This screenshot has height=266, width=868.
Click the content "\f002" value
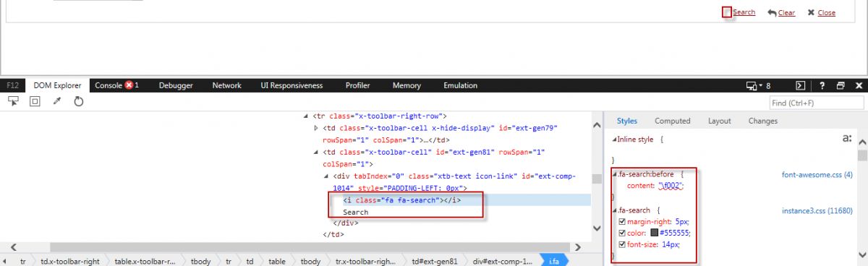[671, 186]
